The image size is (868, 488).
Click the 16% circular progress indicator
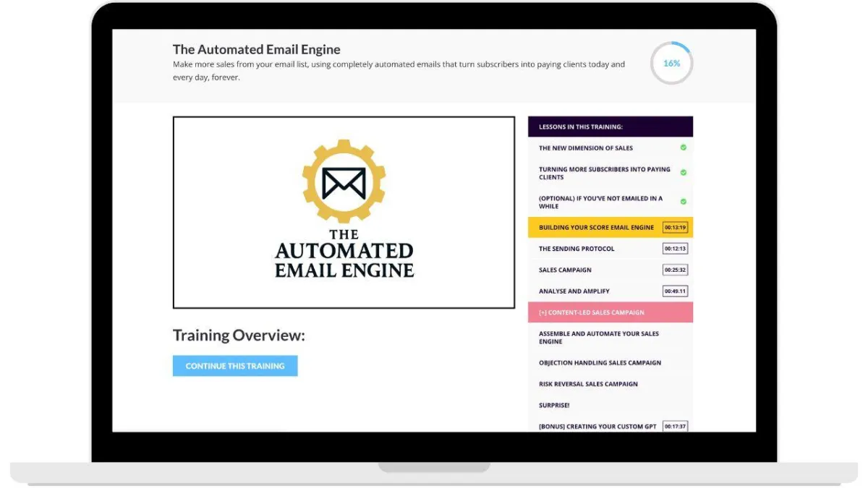click(671, 64)
